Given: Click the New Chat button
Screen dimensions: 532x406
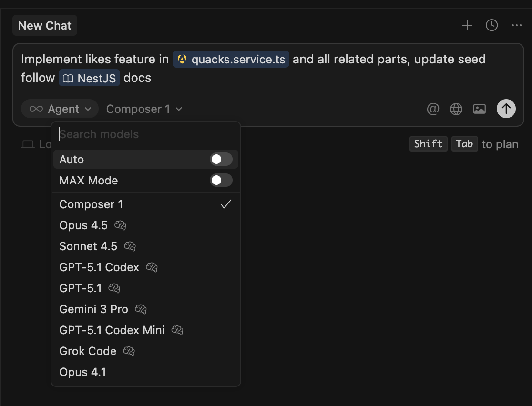Looking at the screenshot, I should [44, 25].
